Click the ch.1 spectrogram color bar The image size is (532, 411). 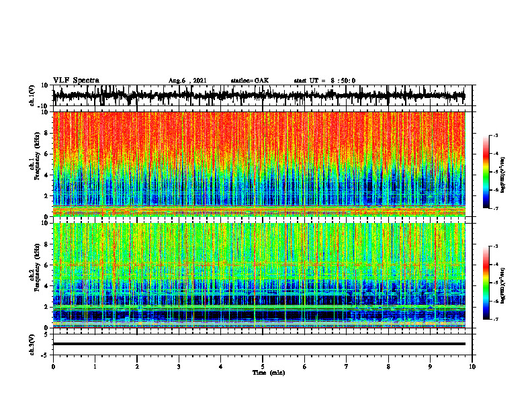point(486,172)
